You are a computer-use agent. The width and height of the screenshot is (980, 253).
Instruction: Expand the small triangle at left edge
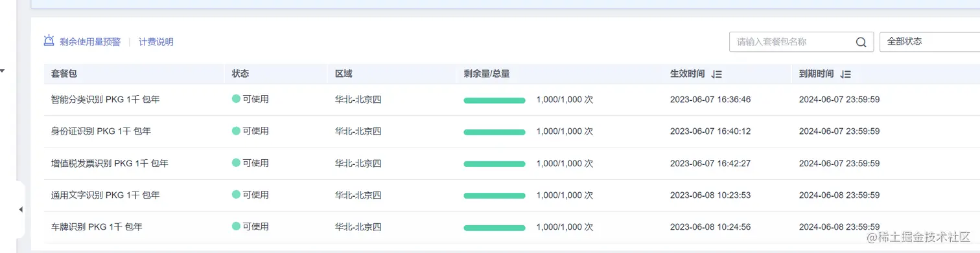click(x=3, y=71)
